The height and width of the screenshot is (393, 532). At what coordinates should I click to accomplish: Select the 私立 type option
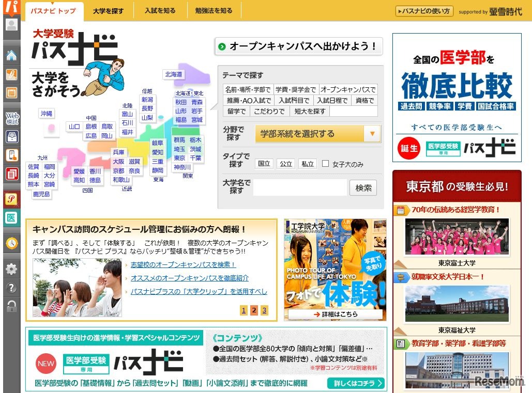[308, 164]
